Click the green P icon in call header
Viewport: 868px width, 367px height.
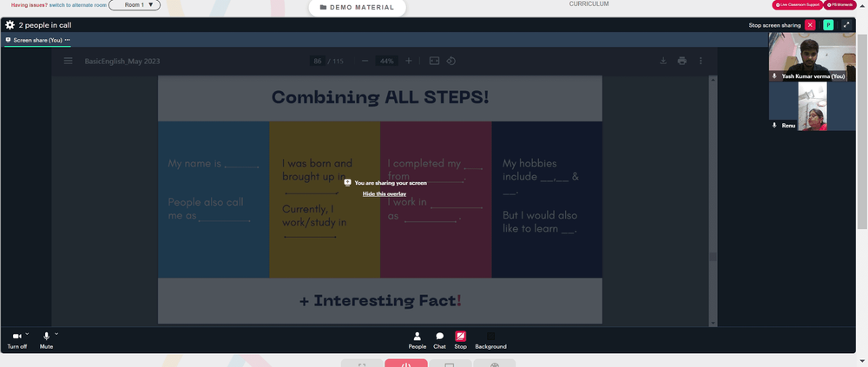point(828,25)
